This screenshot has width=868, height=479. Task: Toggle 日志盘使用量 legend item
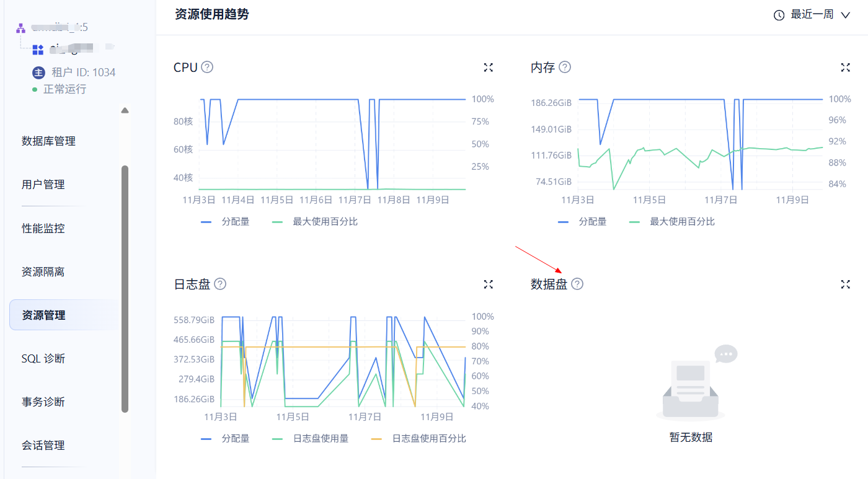pyautogui.click(x=311, y=438)
